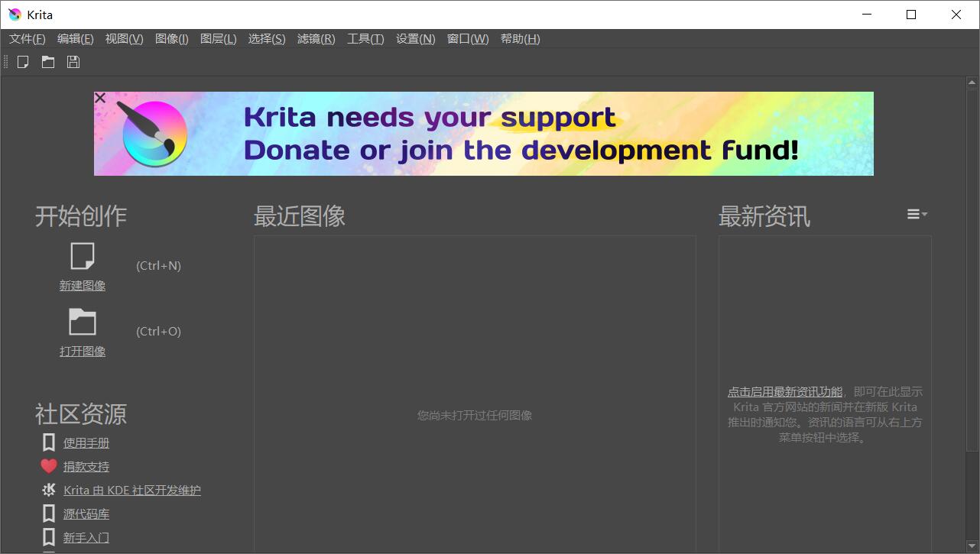Open the 帮助(H) menu
The width and height of the screenshot is (980, 554).
click(521, 39)
